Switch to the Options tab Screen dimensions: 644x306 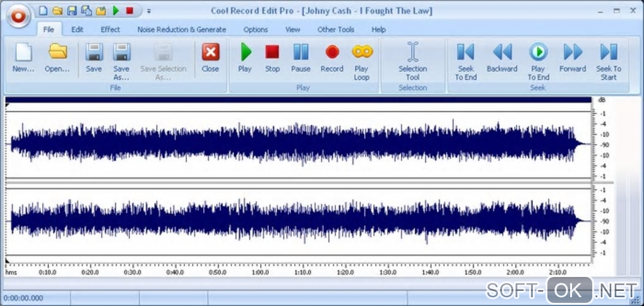pos(256,30)
